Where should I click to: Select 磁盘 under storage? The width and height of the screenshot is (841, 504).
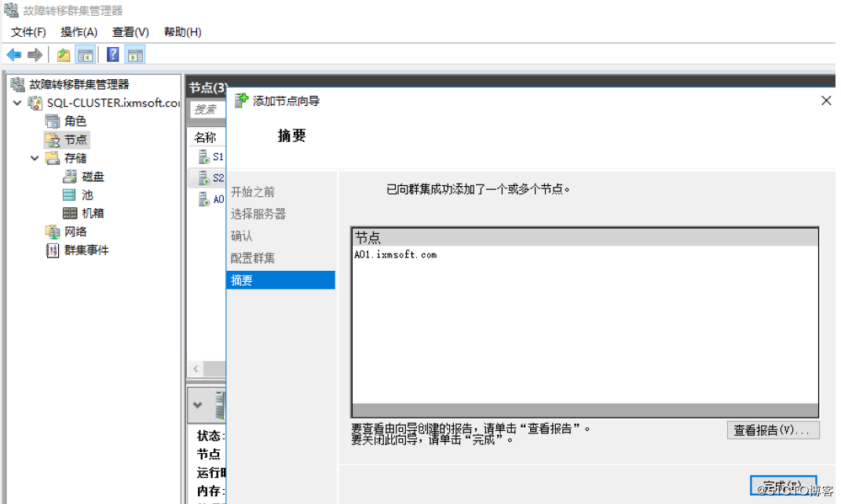click(93, 177)
